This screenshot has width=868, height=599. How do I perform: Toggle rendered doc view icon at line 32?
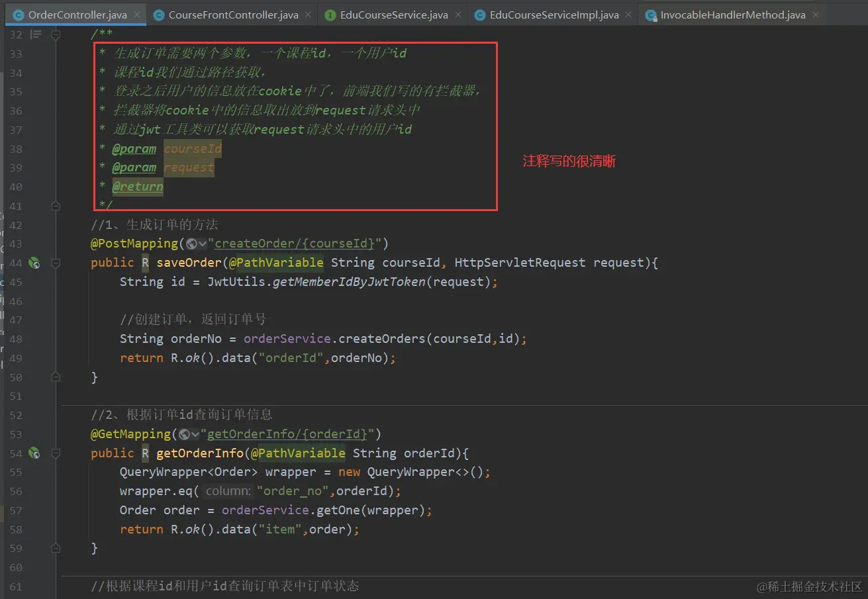36,34
